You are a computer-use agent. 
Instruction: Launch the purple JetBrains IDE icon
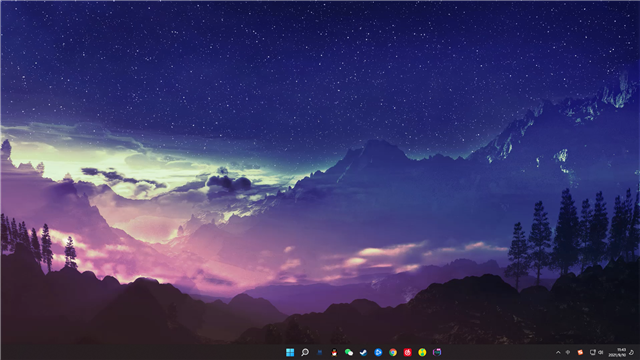click(x=437, y=352)
